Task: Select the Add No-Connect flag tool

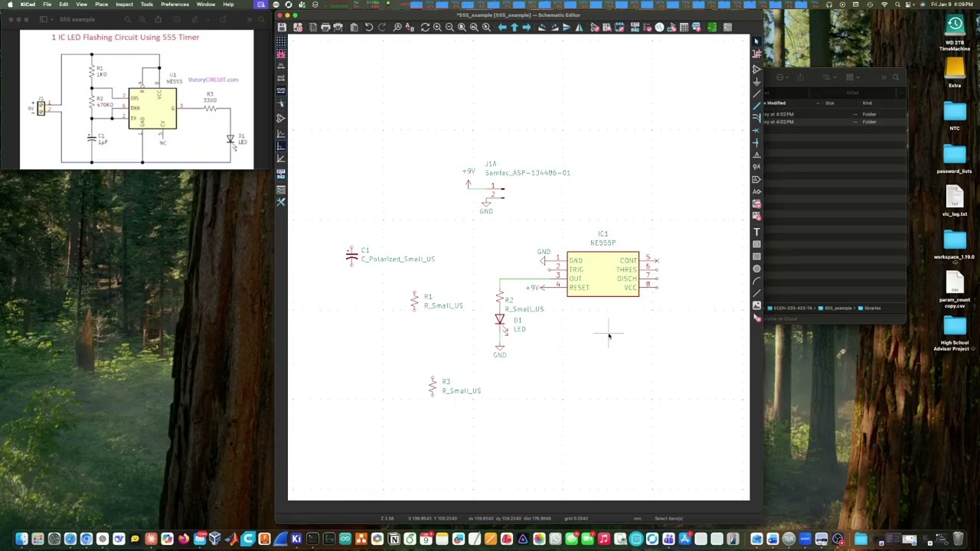Action: click(756, 130)
